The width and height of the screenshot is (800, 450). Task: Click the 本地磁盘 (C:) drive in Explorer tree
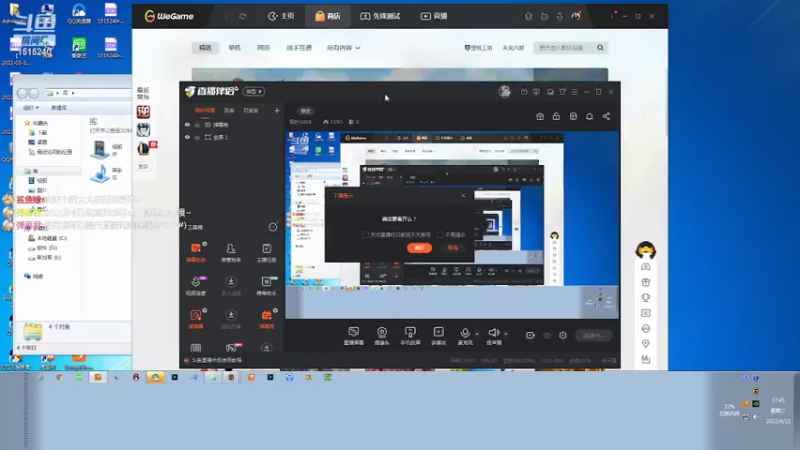(47, 238)
